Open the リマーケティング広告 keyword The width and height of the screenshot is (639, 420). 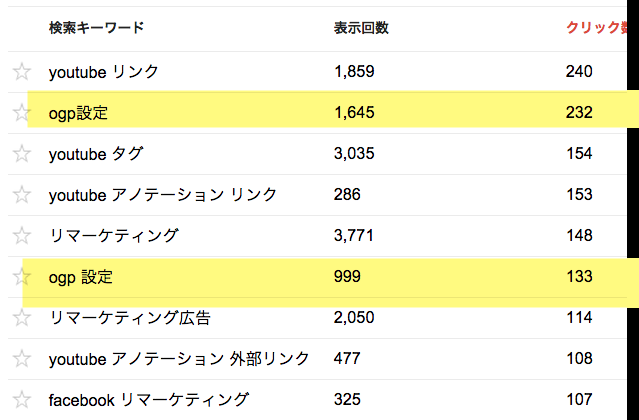pyautogui.click(x=130, y=318)
